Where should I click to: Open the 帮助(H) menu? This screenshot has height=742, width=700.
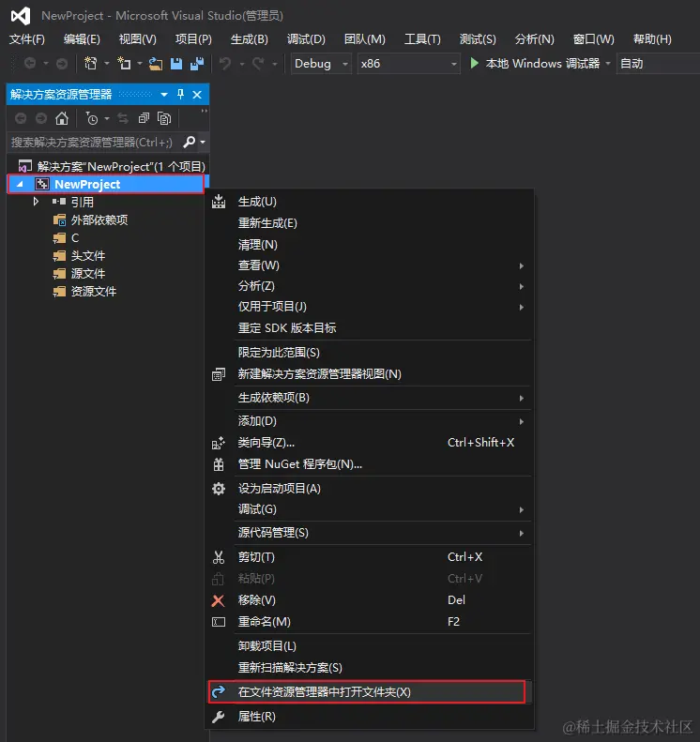coord(652,38)
